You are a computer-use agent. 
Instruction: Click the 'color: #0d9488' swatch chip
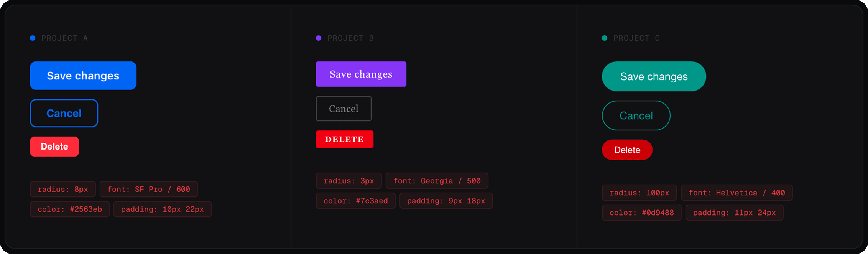click(641, 213)
